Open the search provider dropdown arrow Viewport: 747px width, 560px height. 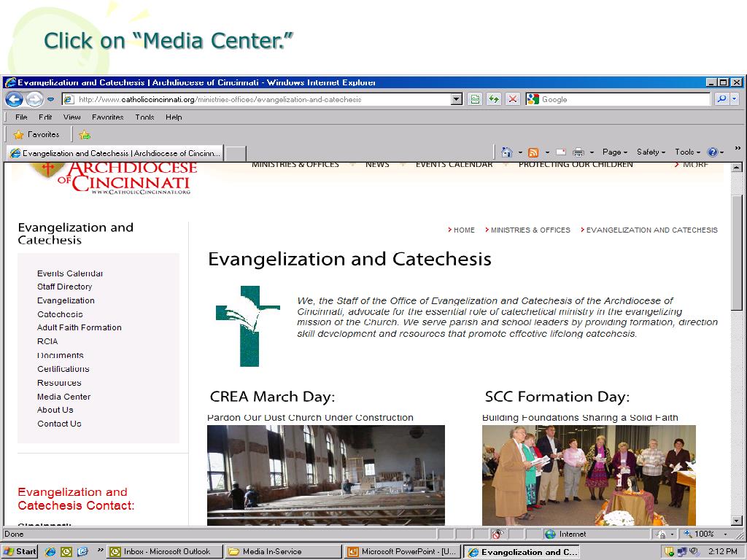(x=735, y=99)
